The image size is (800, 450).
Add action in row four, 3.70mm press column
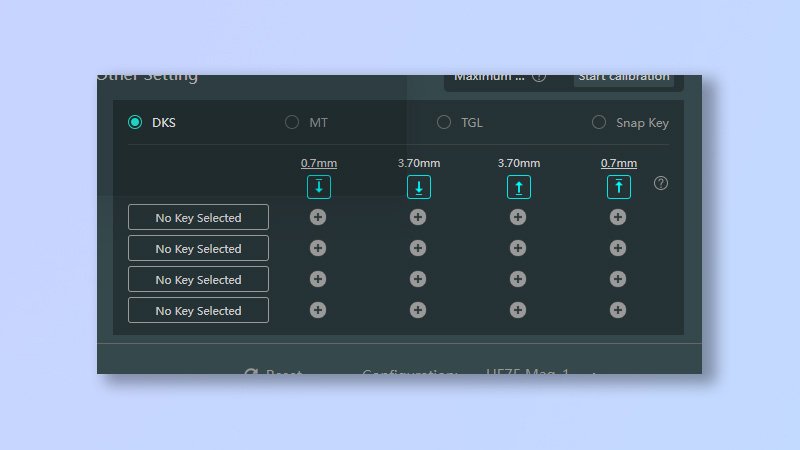point(418,310)
